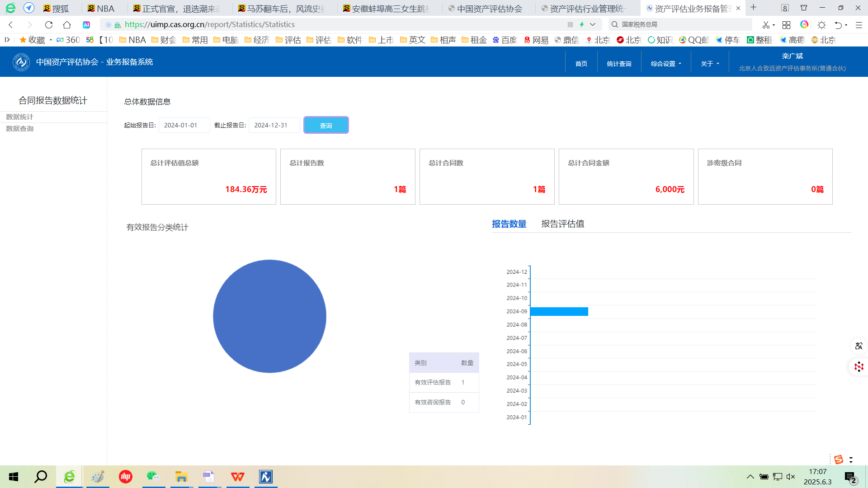Click the AI assistant icon in the address bar
Screen dimensions: 868x488
tap(86, 25)
